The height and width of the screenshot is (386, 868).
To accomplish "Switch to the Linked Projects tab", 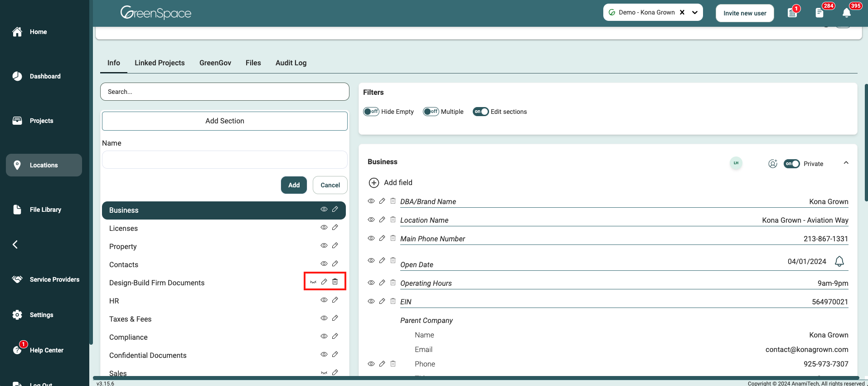I will click(160, 63).
